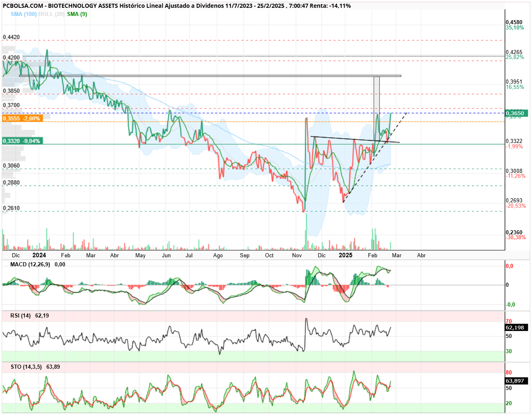Viewport: 532px width, 415px height.
Task: Click the 0,4420 resistance level label
Action: coord(11,37)
